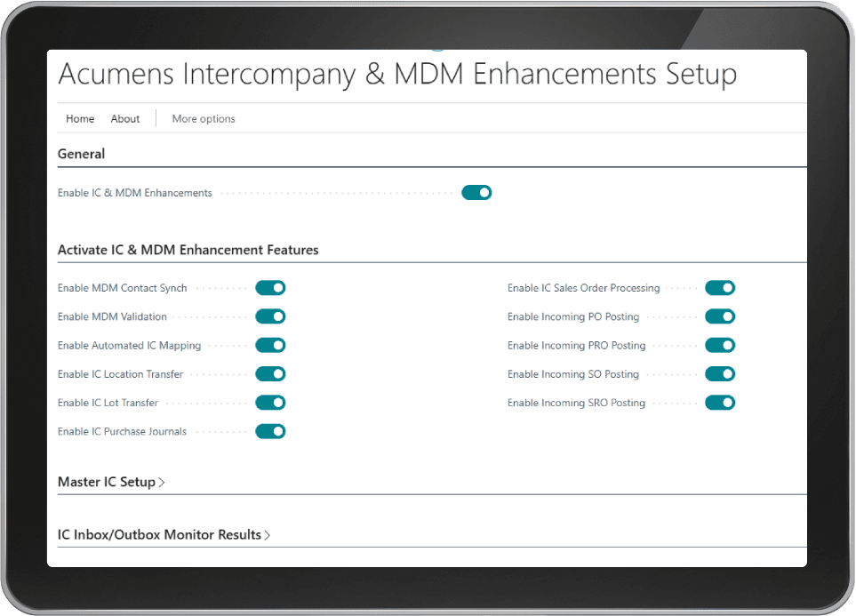Toggle Enable IC Lot Transfer switch

coord(270,403)
